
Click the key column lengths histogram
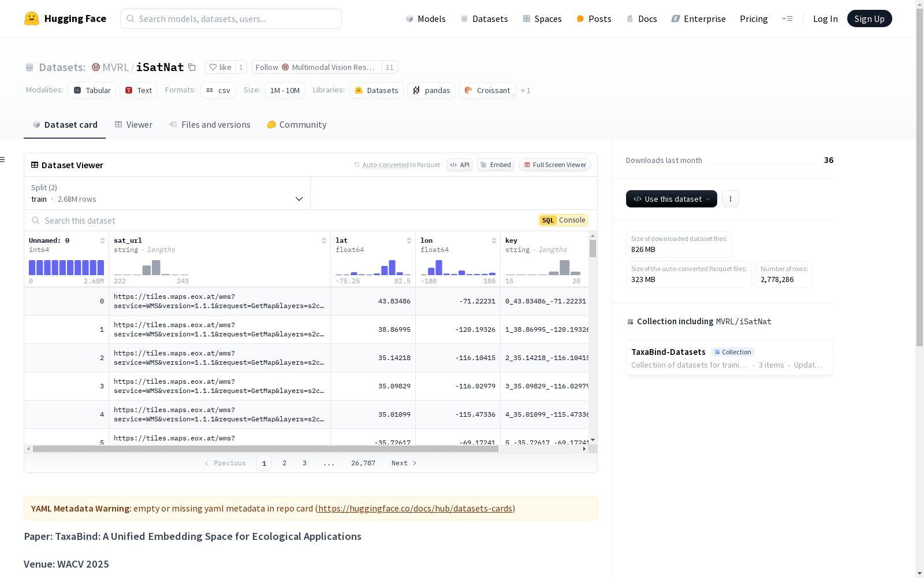[x=543, y=267]
